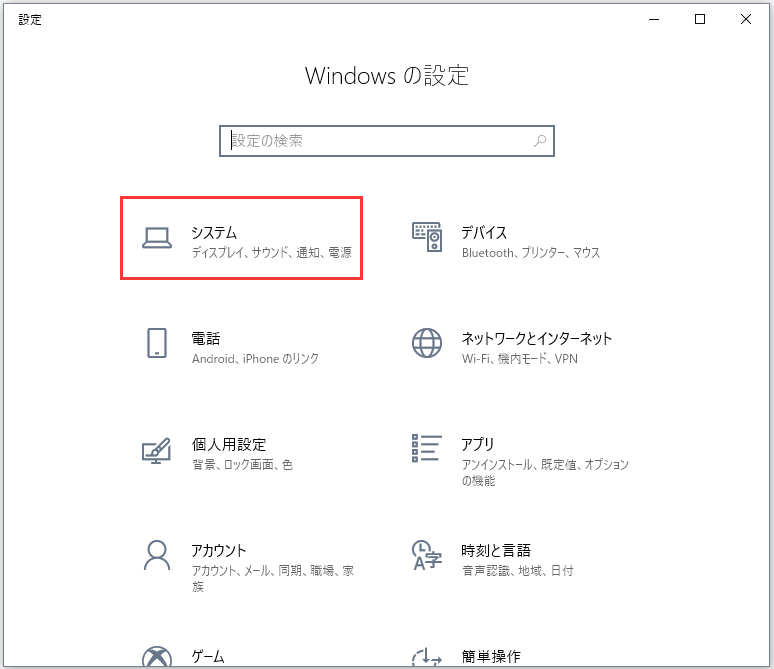Open the 時刻と言語 title
Image resolution: width=774 pixels, height=669 pixels.
[496, 551]
